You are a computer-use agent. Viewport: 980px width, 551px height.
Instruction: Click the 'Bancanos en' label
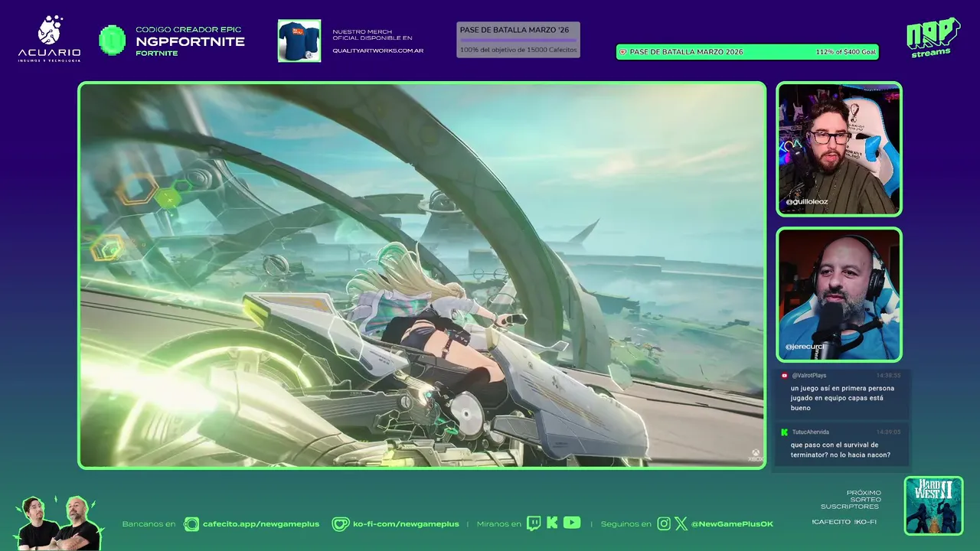149,524
